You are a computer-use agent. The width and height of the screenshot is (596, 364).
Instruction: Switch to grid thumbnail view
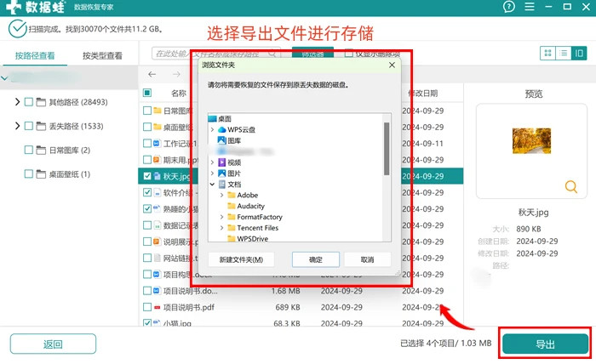click(x=547, y=53)
